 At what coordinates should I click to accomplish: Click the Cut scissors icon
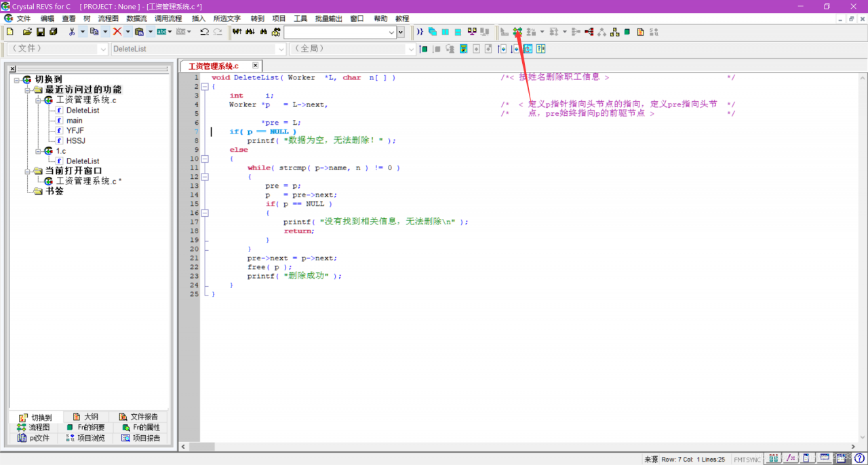pyautogui.click(x=72, y=32)
